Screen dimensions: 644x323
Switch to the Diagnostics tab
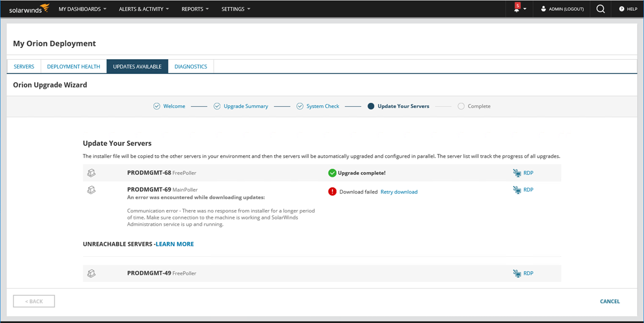click(x=191, y=66)
